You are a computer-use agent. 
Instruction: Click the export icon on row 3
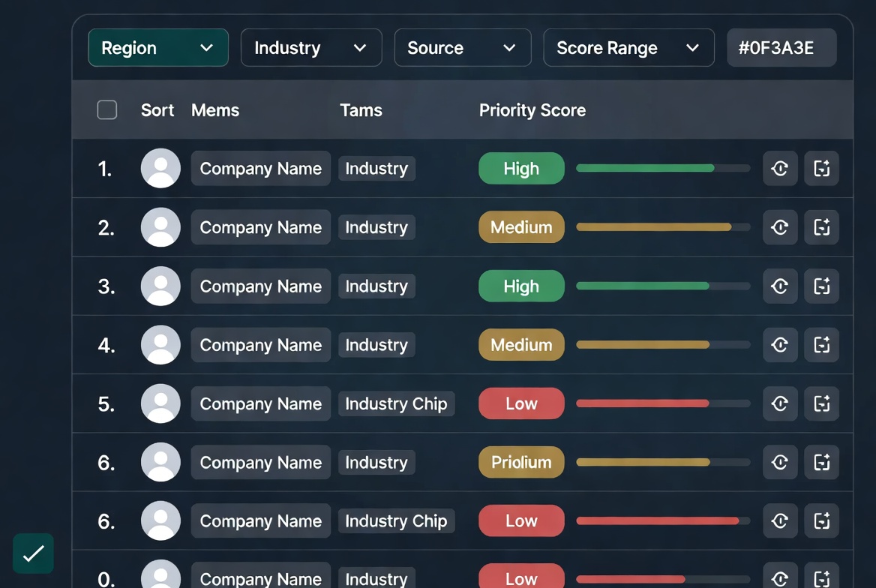point(822,286)
